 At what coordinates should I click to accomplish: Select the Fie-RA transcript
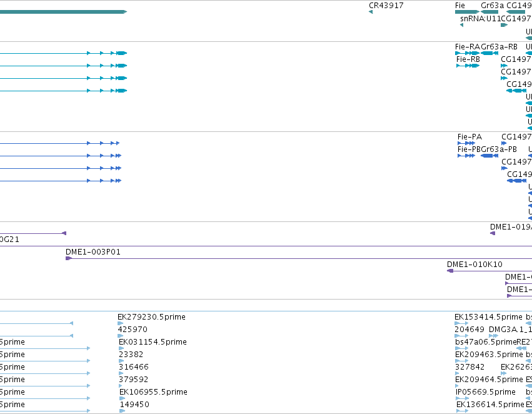click(x=467, y=53)
